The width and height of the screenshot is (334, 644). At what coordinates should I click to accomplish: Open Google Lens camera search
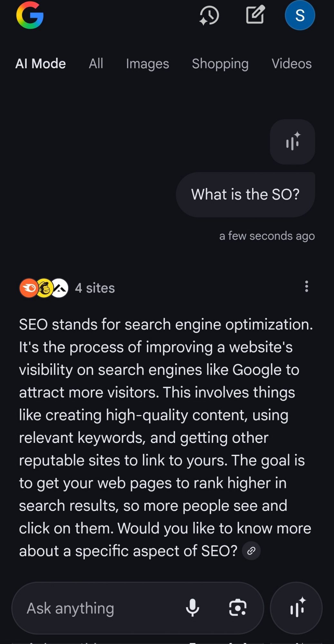click(237, 608)
